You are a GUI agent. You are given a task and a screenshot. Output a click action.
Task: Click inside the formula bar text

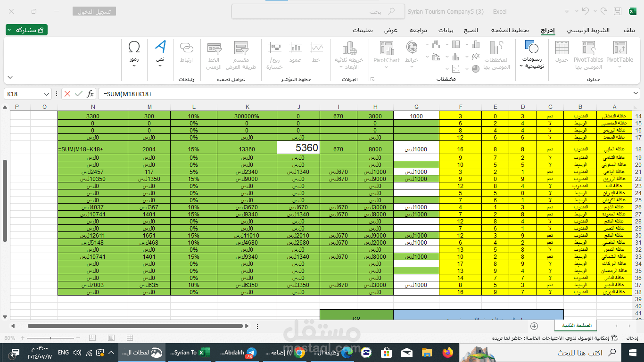pyautogui.click(x=128, y=94)
